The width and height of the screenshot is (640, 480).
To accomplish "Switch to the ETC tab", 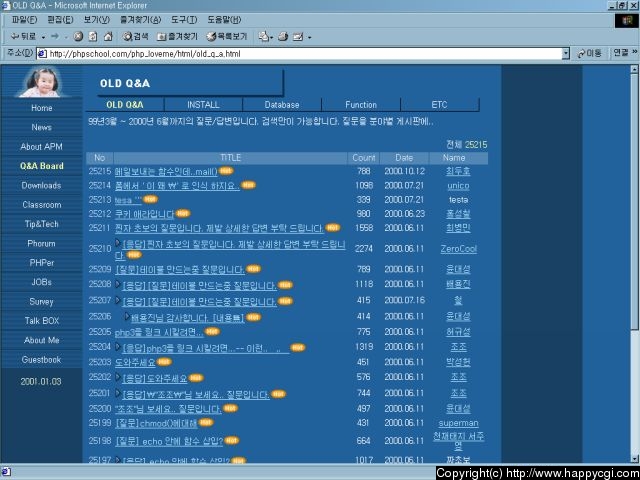I will (x=440, y=105).
